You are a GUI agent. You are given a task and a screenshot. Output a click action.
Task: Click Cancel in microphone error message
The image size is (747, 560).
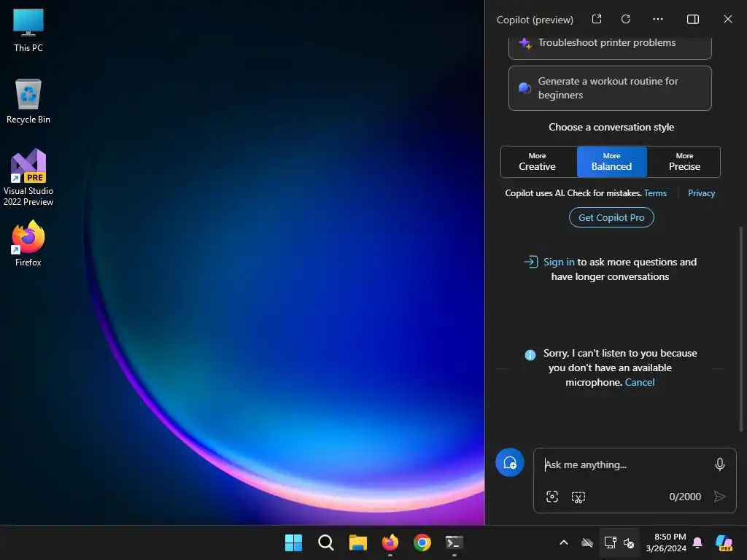tap(639, 382)
